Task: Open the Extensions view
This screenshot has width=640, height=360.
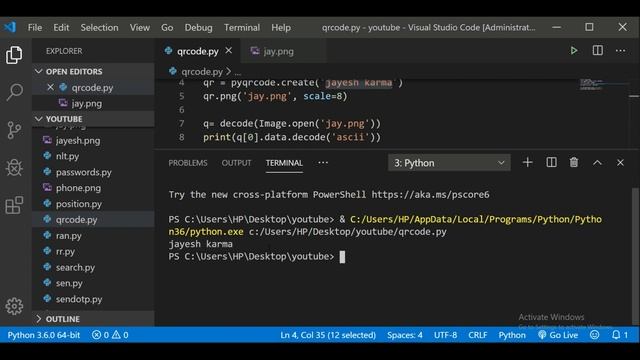Action: 14,205
